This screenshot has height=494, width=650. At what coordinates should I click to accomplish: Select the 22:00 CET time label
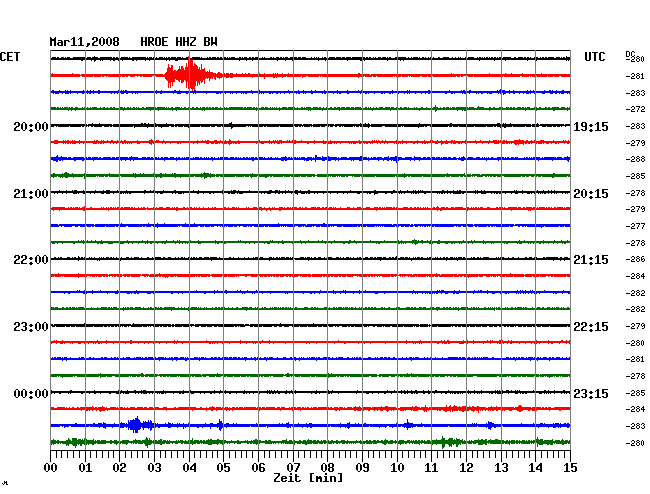(31, 260)
